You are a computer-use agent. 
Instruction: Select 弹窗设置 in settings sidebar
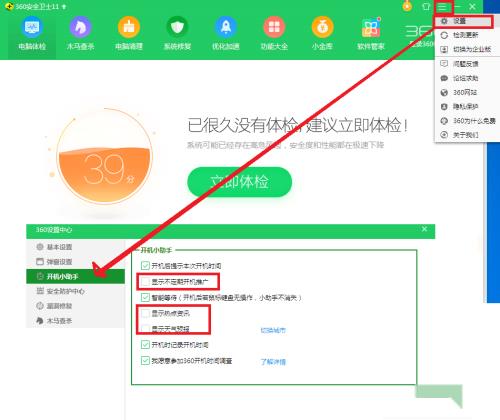pyautogui.click(x=76, y=262)
